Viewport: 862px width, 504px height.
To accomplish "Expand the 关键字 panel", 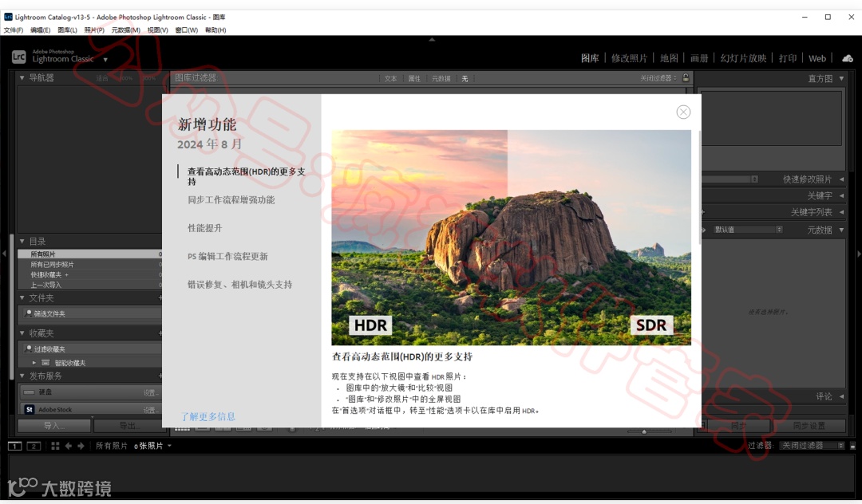I will click(841, 195).
